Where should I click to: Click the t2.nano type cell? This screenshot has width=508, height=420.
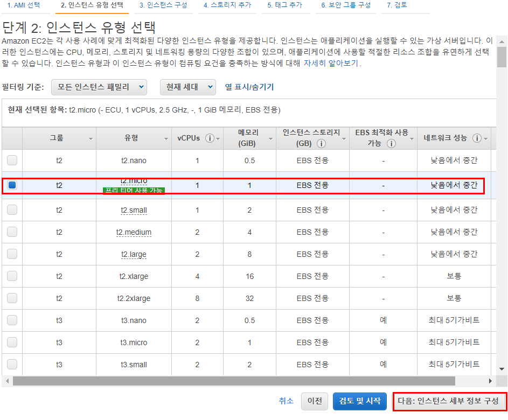134,160
